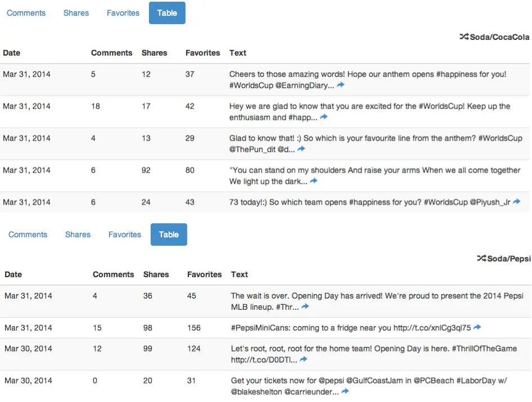Click the shuffle icon beside Soda/Pepsi

481,259
